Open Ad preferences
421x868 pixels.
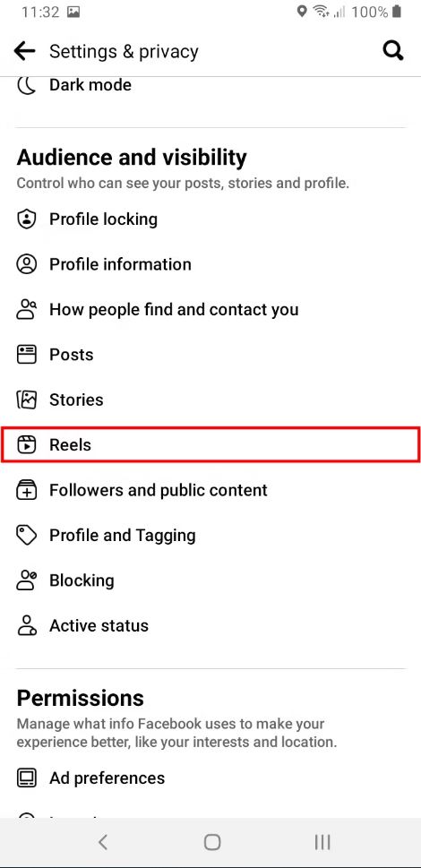pyautogui.click(x=210, y=778)
